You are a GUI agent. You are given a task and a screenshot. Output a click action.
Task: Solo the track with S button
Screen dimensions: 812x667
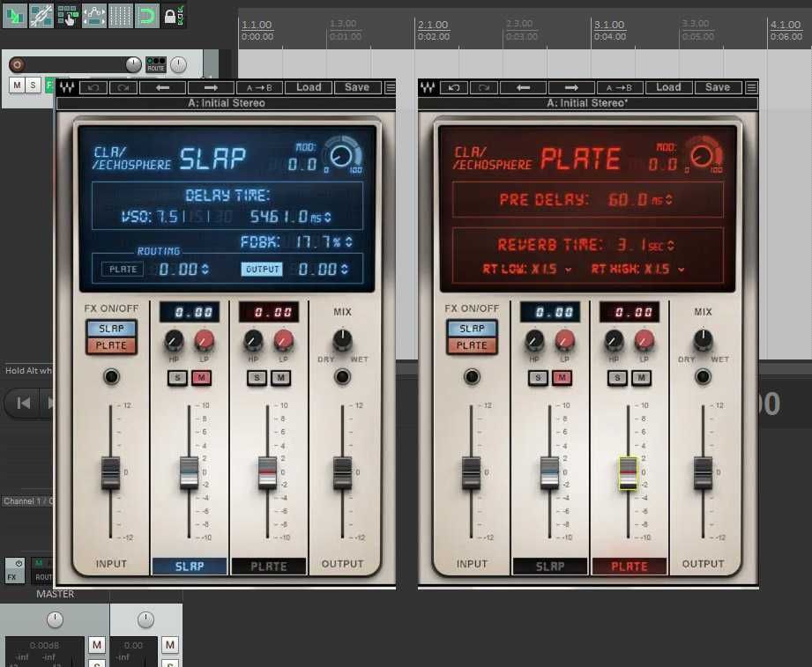[34, 85]
